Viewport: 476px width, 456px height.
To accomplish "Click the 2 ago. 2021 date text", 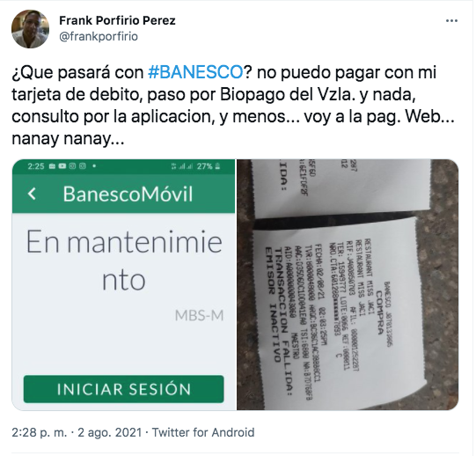I will click(x=110, y=432).
